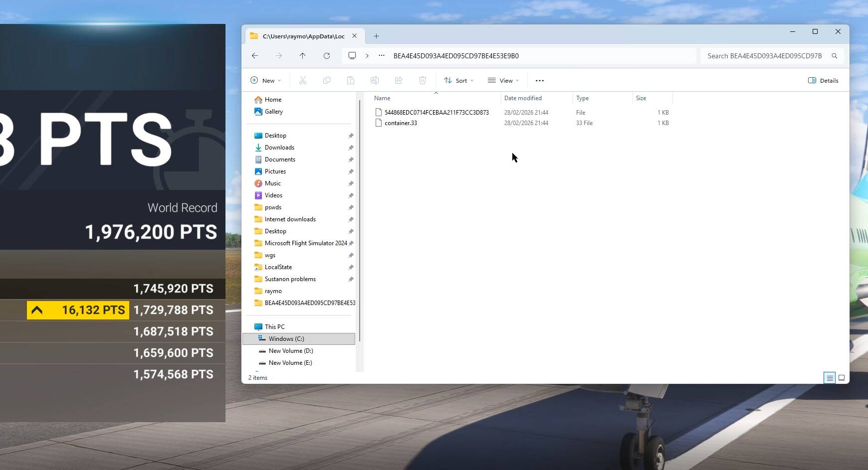Expand the Sort dropdown
The width and height of the screenshot is (868, 470).
pyautogui.click(x=458, y=80)
